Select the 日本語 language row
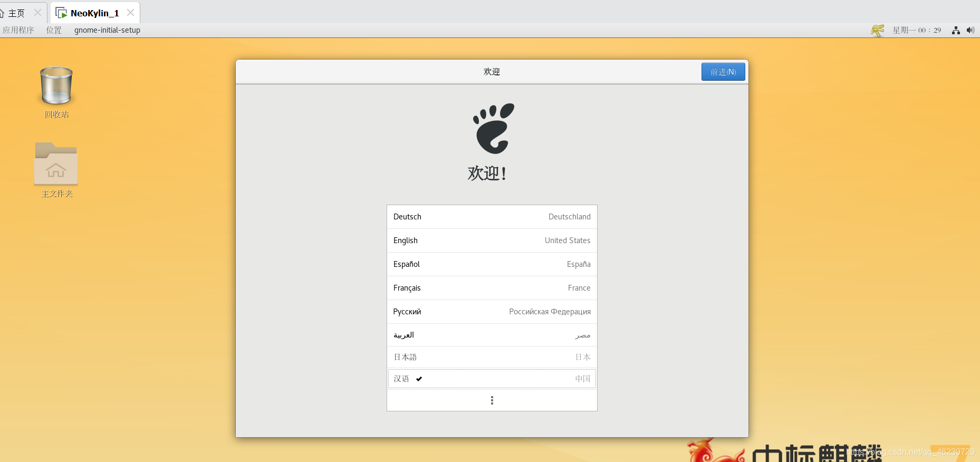Viewport: 980px width, 462px height. 492,357
